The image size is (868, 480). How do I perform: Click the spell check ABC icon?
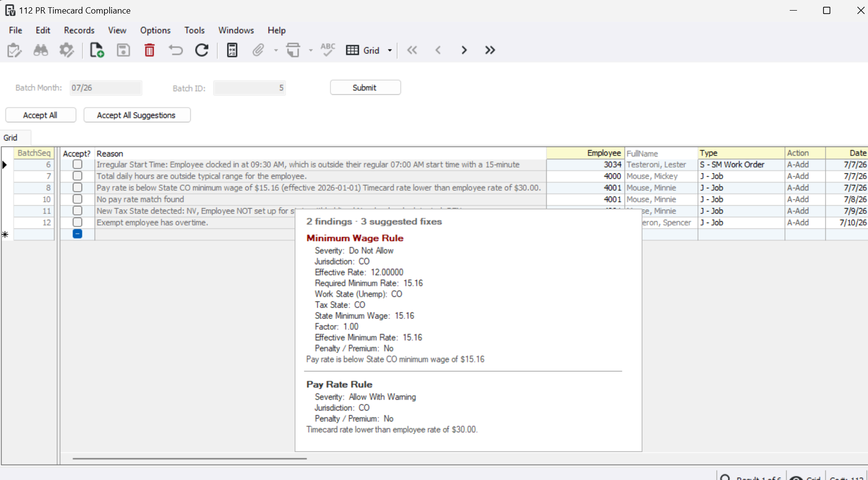[x=328, y=50]
